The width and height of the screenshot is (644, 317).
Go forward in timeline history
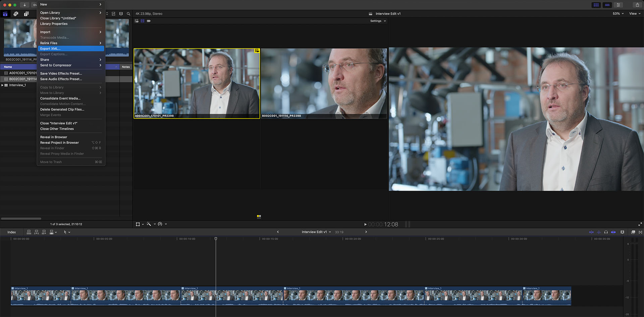[366, 232]
